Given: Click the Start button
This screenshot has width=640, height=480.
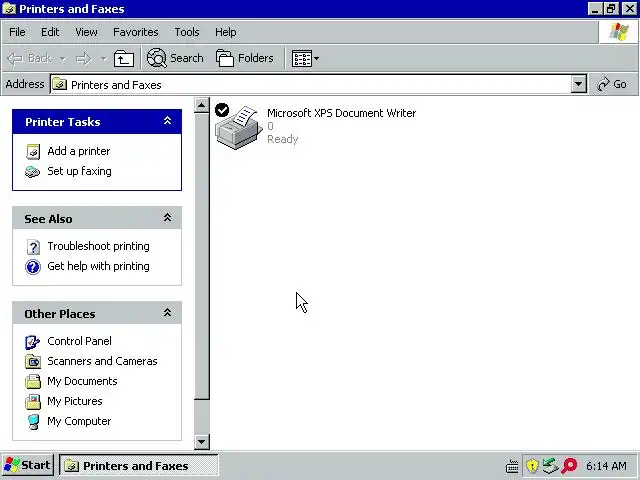Looking at the screenshot, I should point(27,465).
